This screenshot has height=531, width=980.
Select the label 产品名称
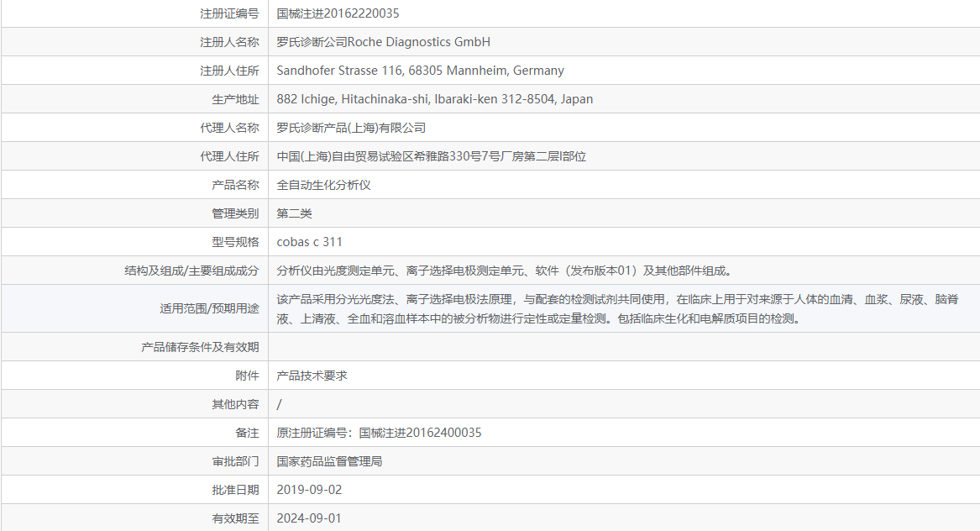click(236, 185)
